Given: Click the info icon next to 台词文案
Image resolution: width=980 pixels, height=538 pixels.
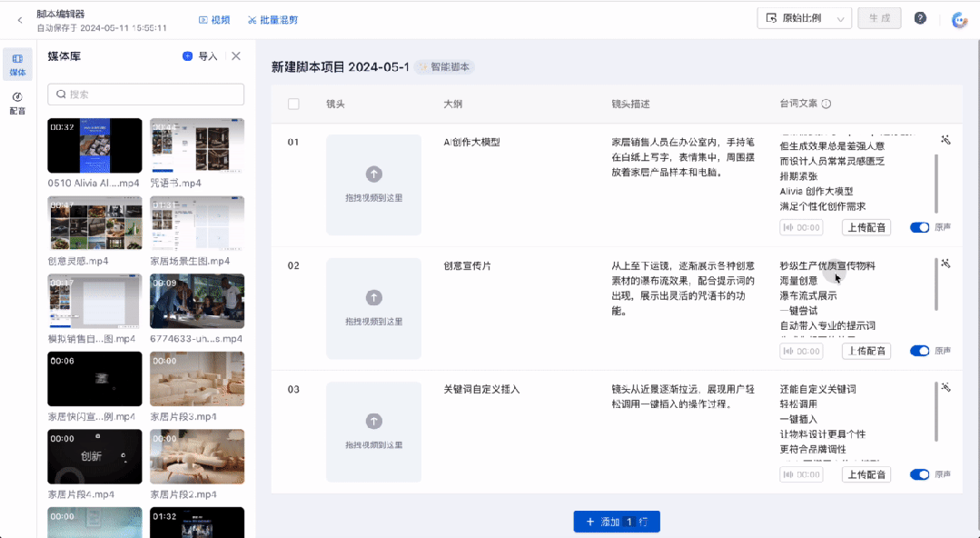Looking at the screenshot, I should (827, 104).
